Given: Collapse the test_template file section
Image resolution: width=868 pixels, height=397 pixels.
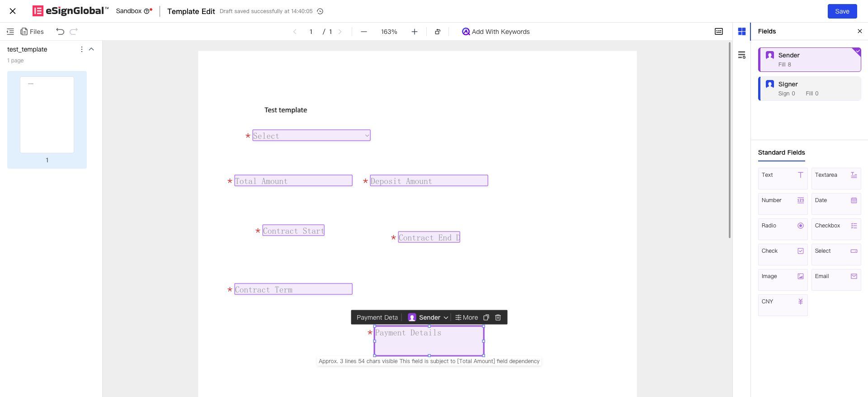Looking at the screenshot, I should [x=91, y=49].
